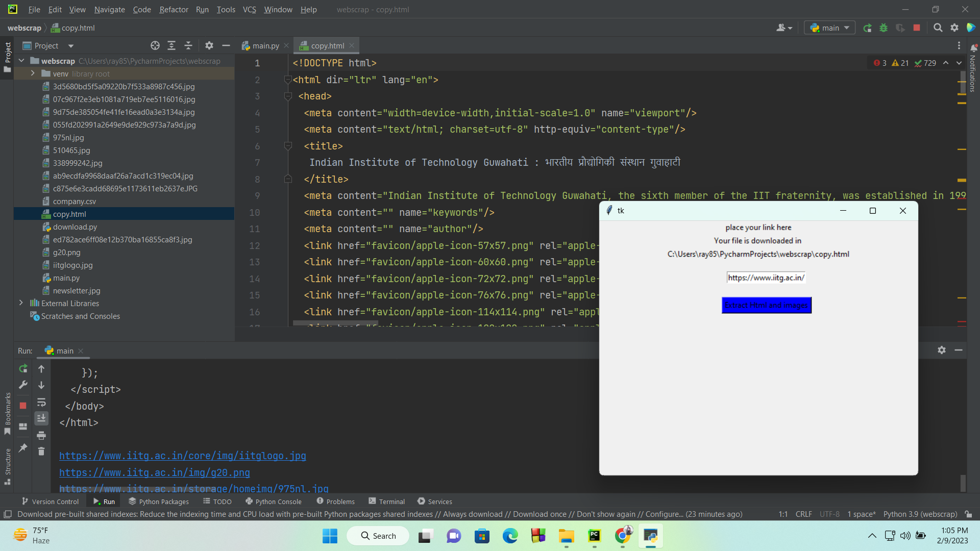
Task: Hide the Project tool window
Action: coord(226,45)
